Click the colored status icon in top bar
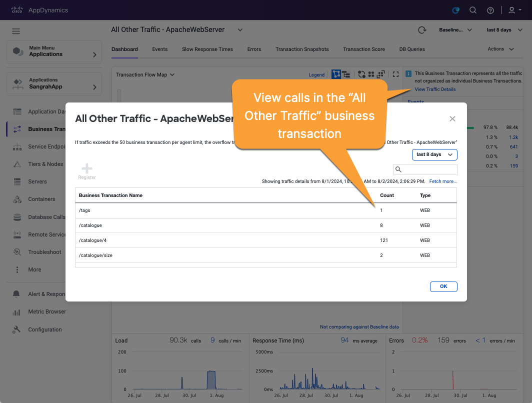This screenshot has height=403, width=532. click(455, 10)
